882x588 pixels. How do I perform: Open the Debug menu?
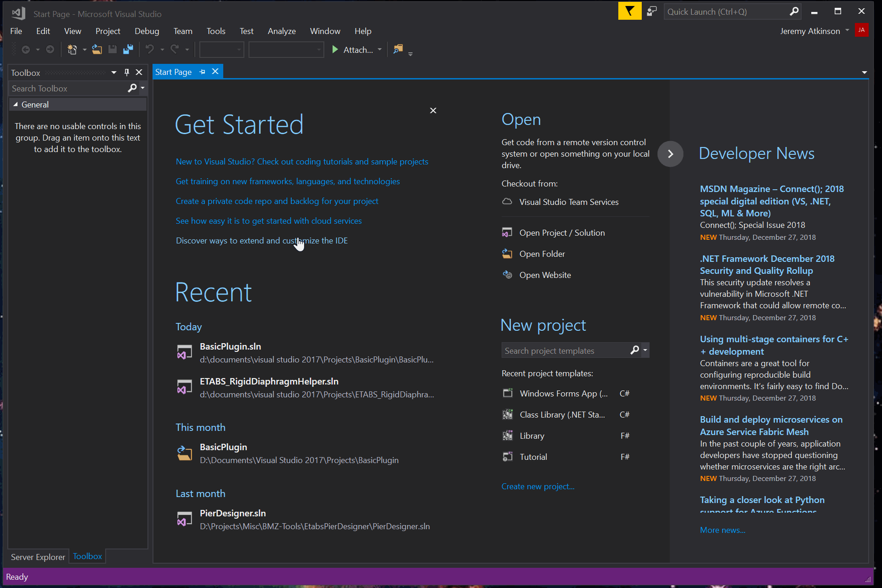[x=147, y=31]
